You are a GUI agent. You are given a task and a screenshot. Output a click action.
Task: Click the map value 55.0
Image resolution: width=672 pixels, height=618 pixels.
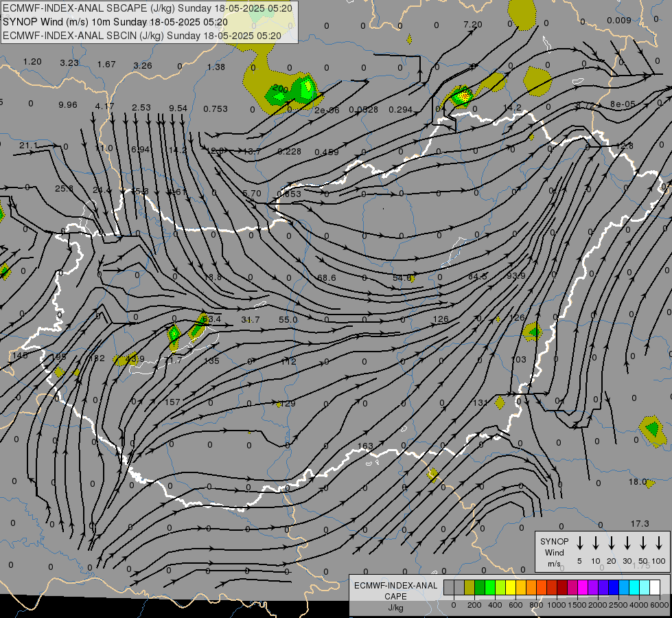tap(288, 319)
